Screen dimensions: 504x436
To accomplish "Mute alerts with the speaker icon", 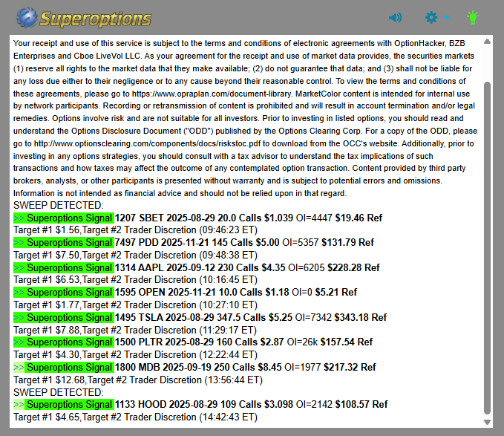I will tap(395, 17).
